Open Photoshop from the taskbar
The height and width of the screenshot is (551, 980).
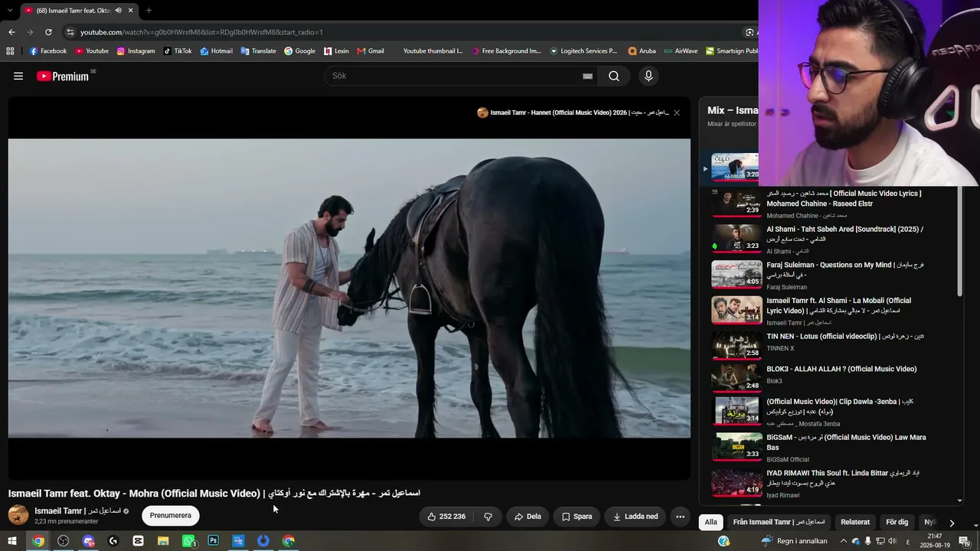point(214,541)
